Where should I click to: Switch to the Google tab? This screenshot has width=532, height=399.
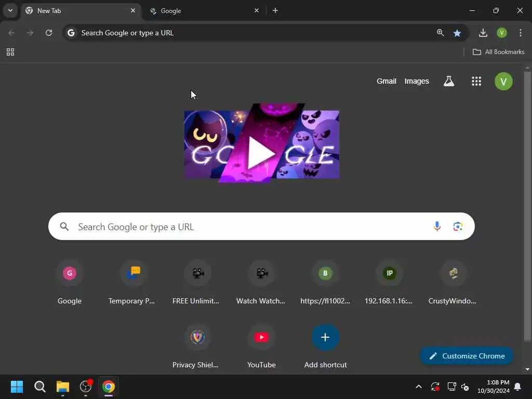click(x=205, y=11)
